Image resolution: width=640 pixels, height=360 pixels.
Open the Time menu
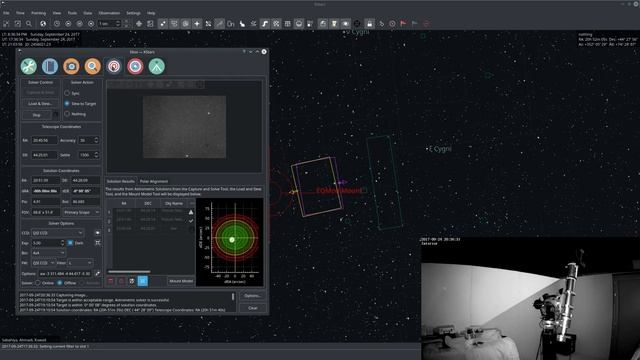(x=20, y=13)
